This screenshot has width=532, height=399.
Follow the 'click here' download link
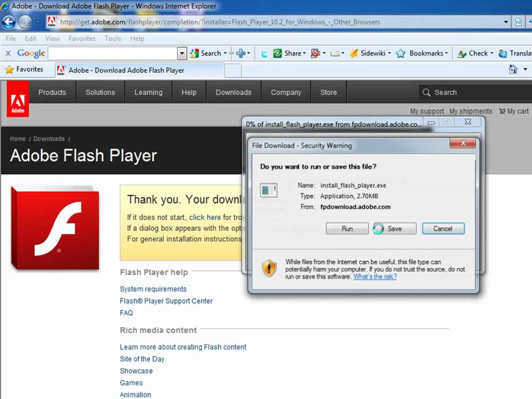(205, 217)
